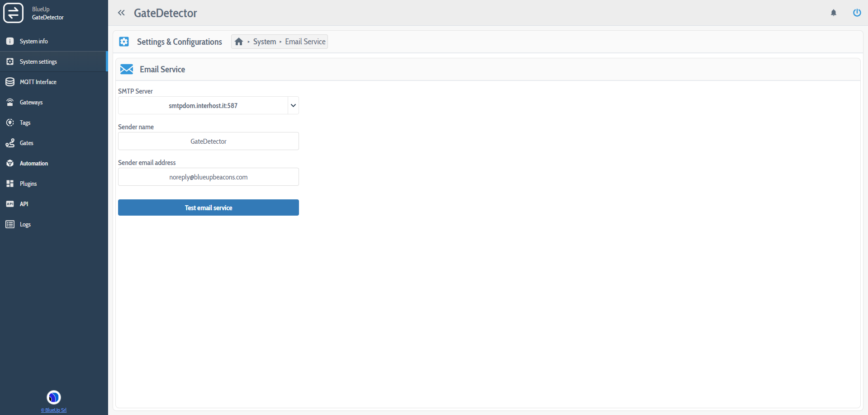Open the BlueUp Srl copyright link

click(53, 410)
